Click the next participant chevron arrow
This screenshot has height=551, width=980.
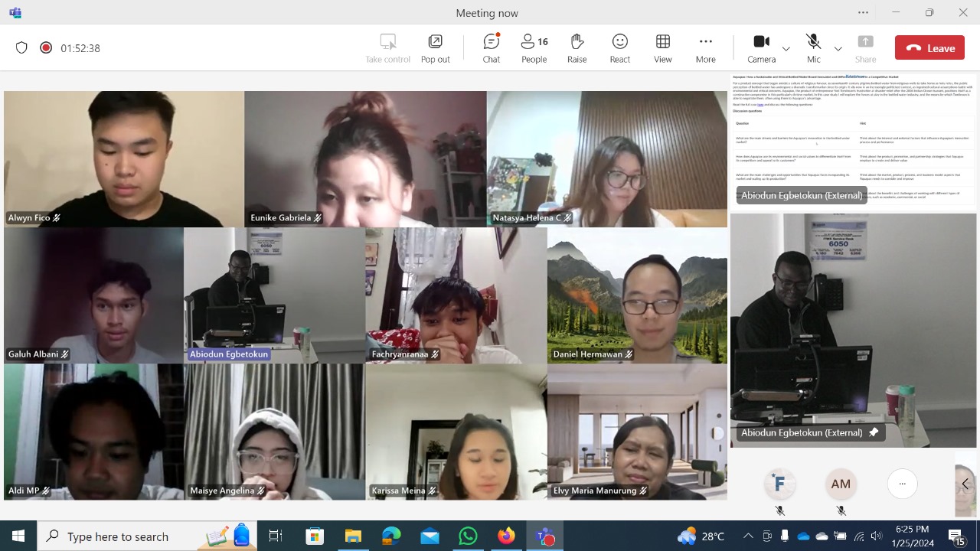965,484
